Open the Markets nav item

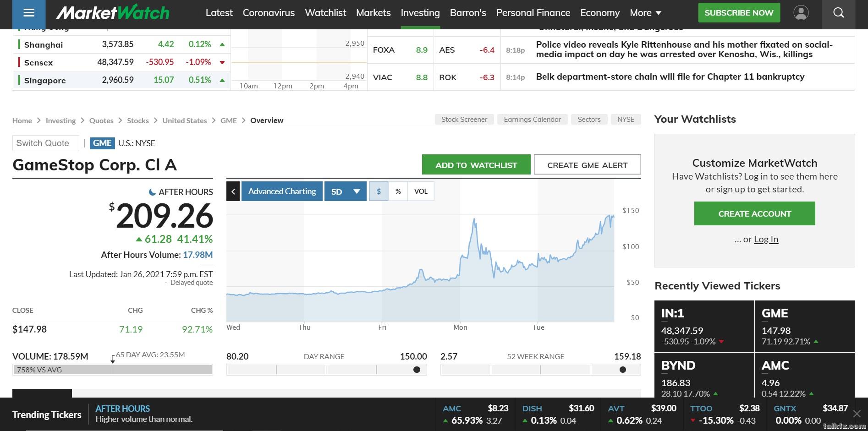(x=373, y=13)
